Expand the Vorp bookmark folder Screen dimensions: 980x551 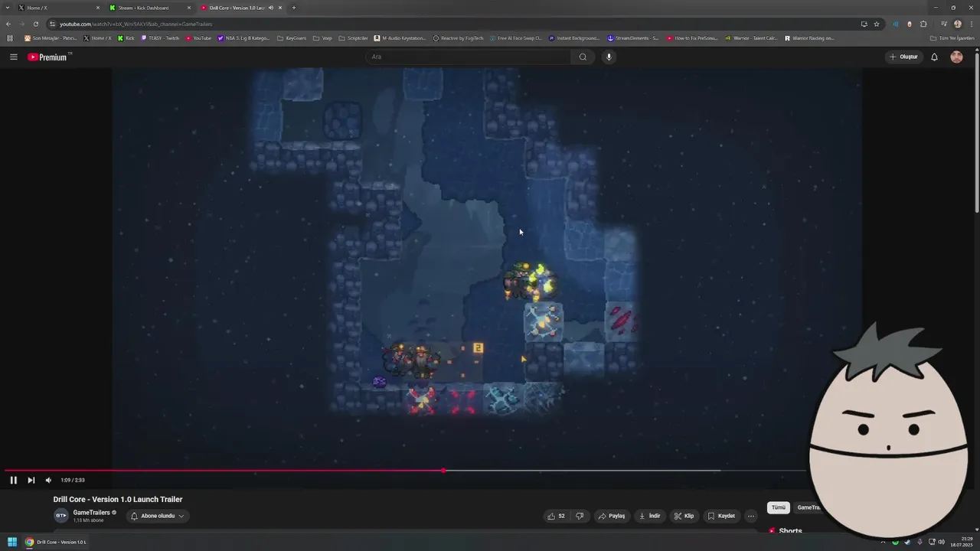[x=322, y=37]
